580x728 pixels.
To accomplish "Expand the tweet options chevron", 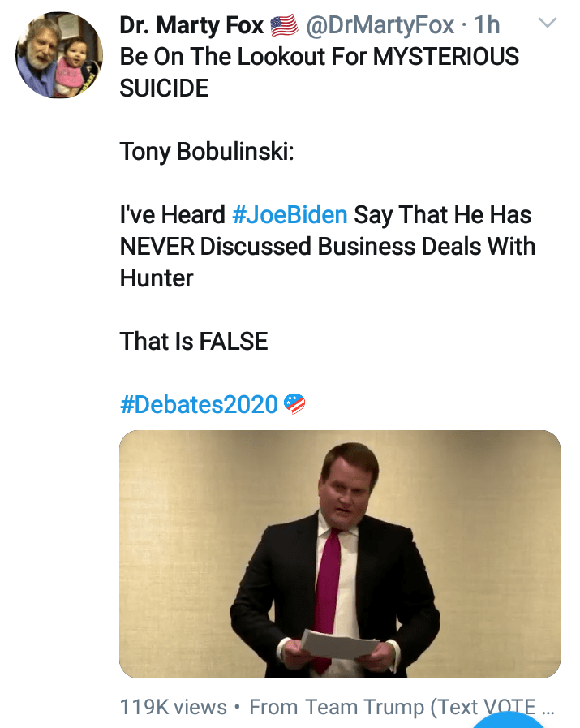I will click(548, 24).
